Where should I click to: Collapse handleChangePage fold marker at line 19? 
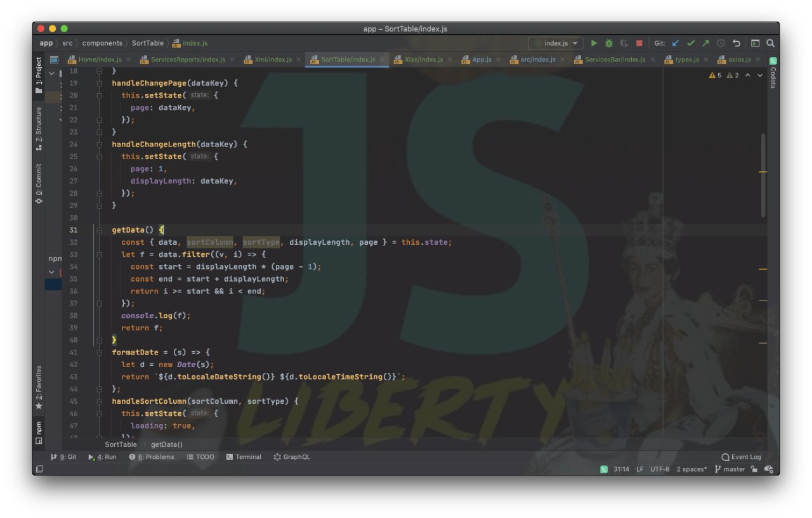point(100,83)
